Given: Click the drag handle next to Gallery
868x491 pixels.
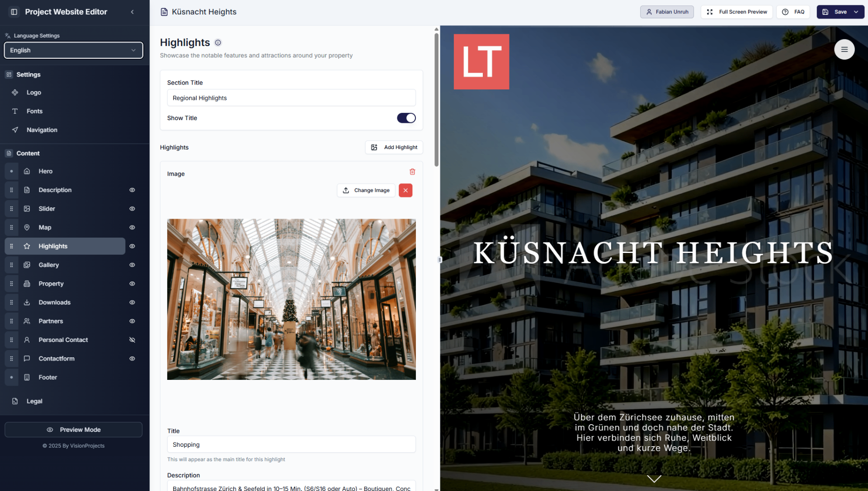Looking at the screenshot, I should [12, 265].
